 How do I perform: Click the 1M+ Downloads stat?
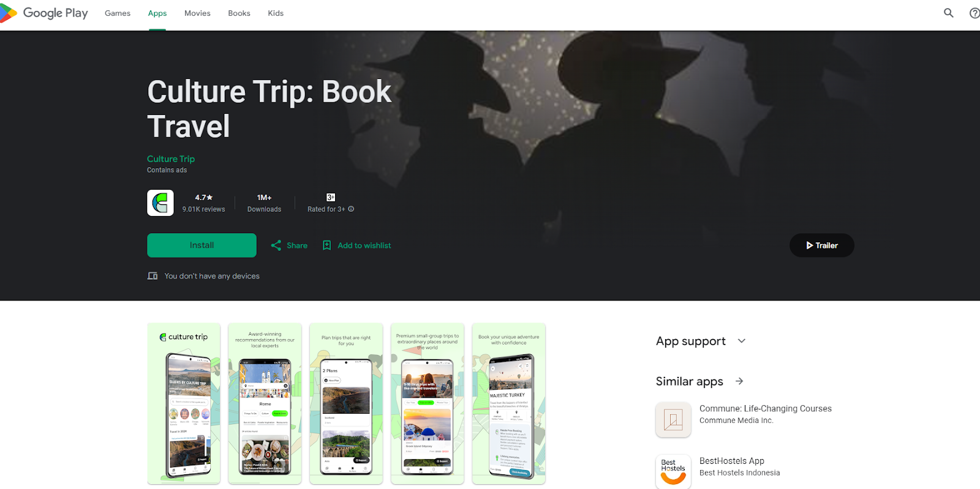pos(264,203)
